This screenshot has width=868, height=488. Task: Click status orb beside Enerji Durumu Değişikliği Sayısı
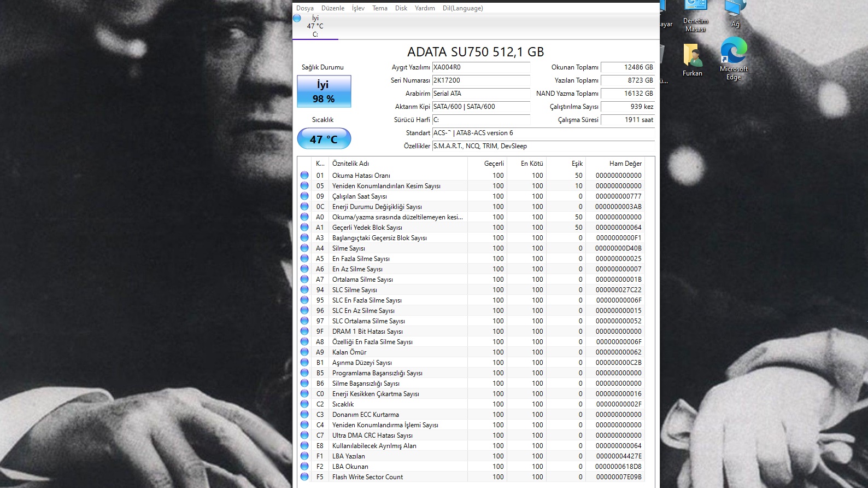[x=304, y=206]
